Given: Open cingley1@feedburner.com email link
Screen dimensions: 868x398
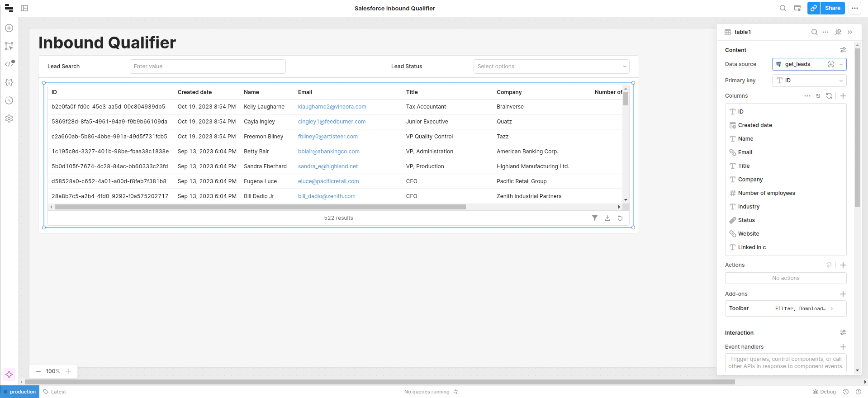Looking at the screenshot, I should pyautogui.click(x=332, y=122).
